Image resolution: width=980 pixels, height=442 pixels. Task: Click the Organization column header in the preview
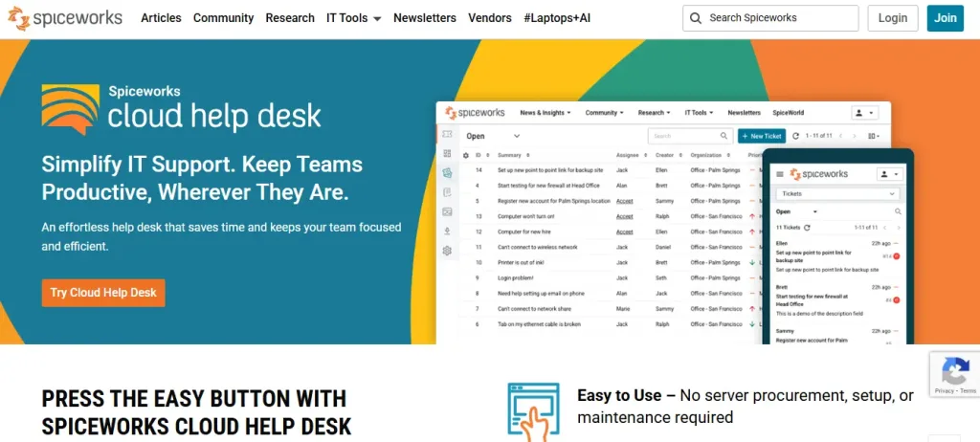(706, 155)
